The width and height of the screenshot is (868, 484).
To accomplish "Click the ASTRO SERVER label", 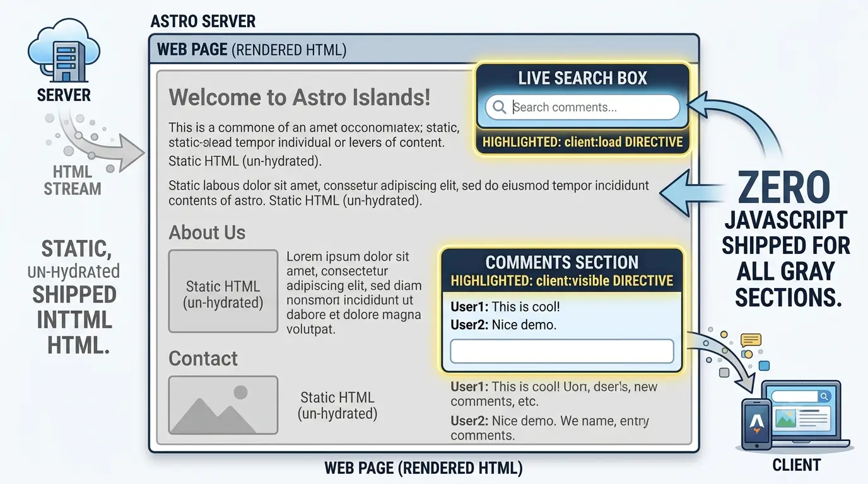I will click(203, 21).
